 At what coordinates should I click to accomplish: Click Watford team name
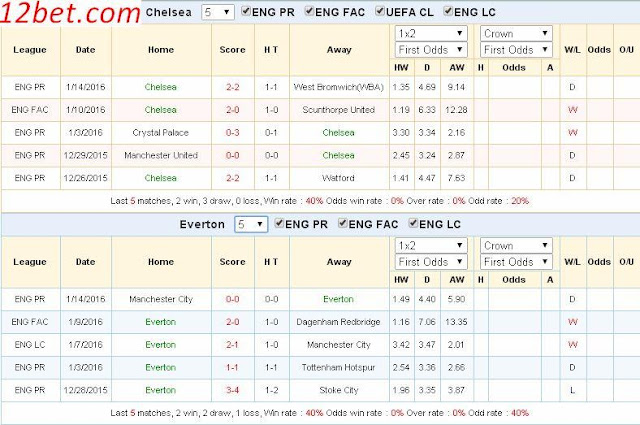point(338,178)
